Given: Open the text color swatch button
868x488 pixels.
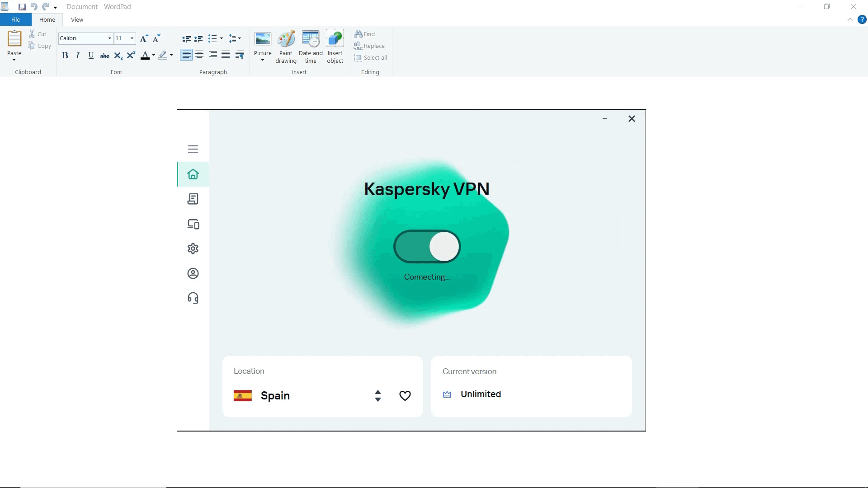Looking at the screenshot, I should tap(145, 55).
